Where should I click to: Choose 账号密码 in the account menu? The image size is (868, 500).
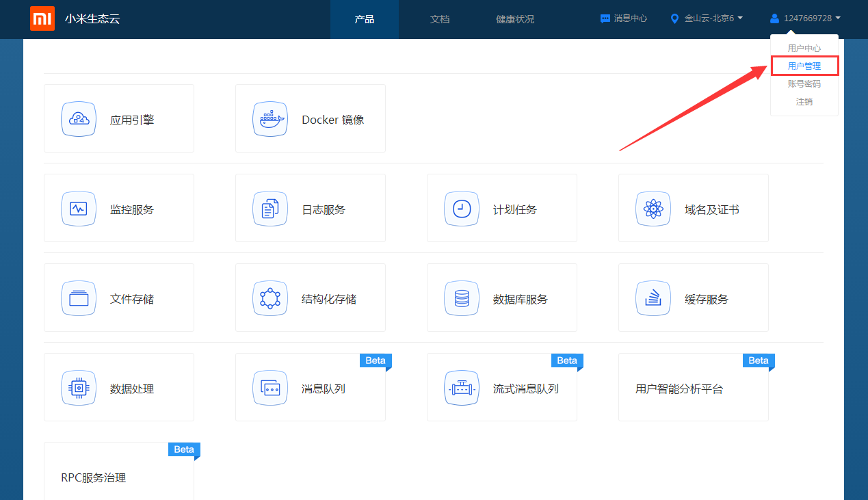[804, 84]
